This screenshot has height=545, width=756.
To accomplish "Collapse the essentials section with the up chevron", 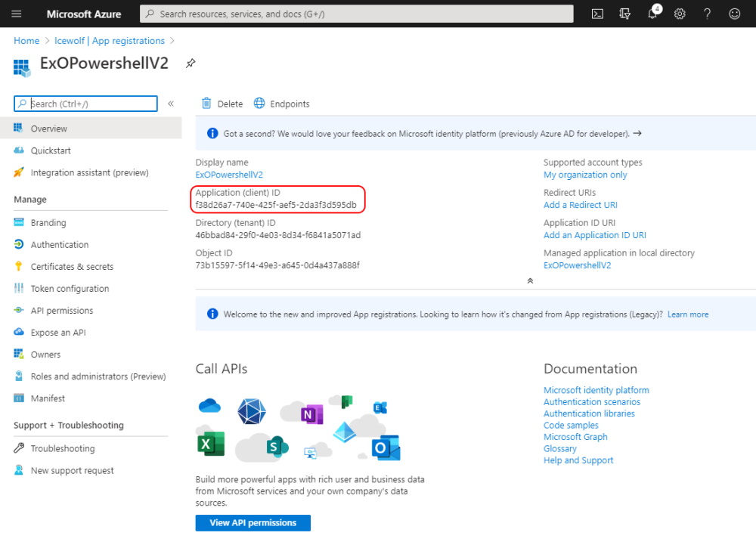I will tap(530, 281).
